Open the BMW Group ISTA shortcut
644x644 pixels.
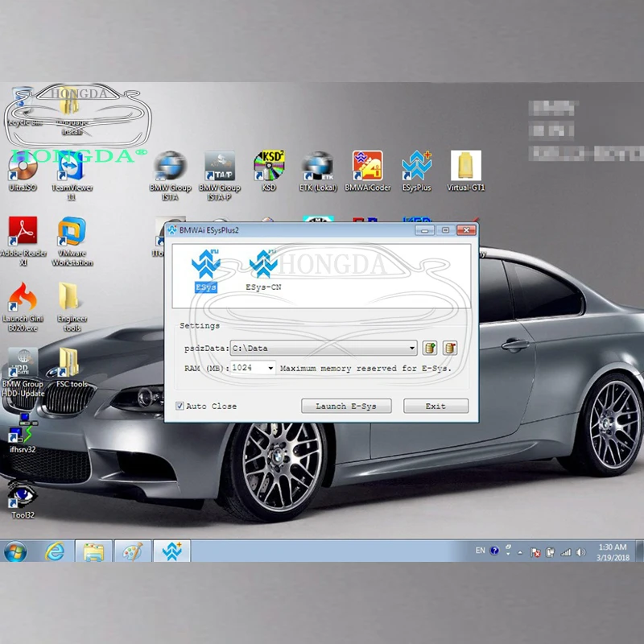[170, 176]
